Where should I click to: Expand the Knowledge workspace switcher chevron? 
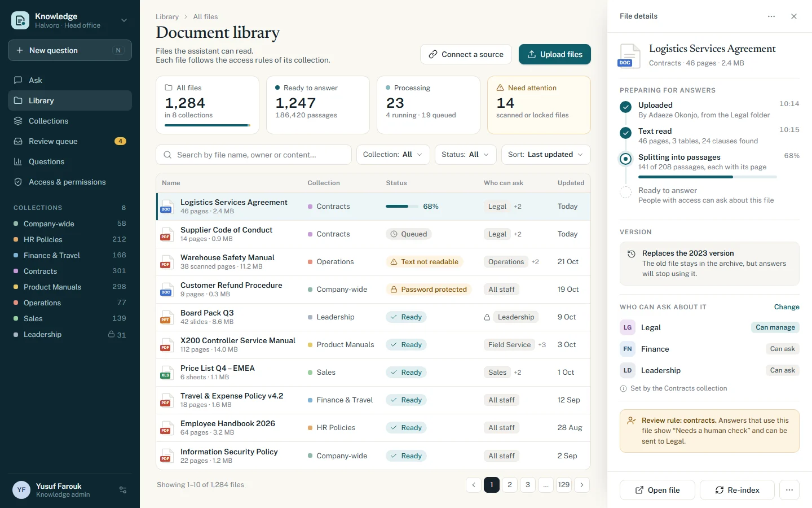pyautogui.click(x=124, y=20)
